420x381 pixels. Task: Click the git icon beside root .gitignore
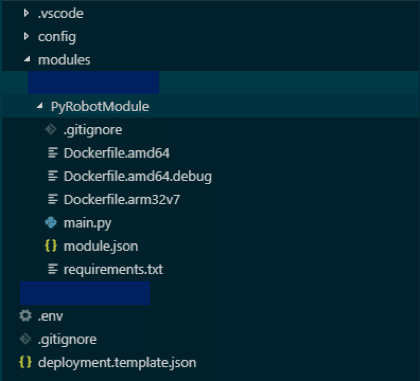[25, 339]
